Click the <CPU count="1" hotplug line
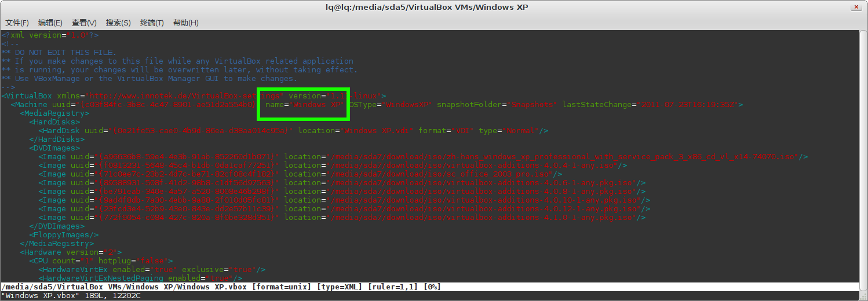The width and height of the screenshot is (868, 301). (101, 260)
